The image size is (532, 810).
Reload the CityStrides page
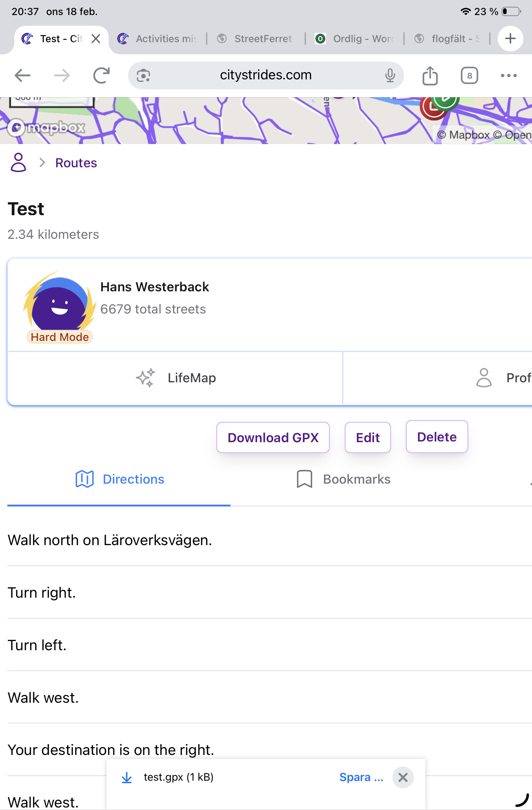coord(101,75)
